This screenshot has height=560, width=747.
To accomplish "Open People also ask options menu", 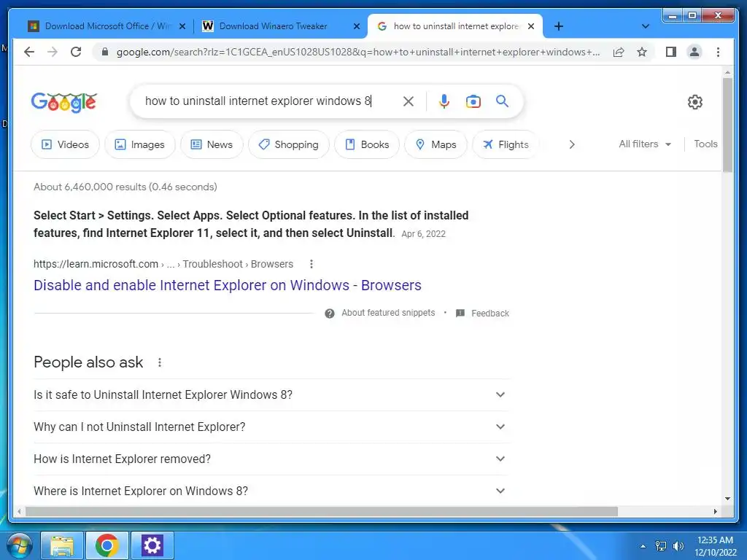I will [x=160, y=362].
